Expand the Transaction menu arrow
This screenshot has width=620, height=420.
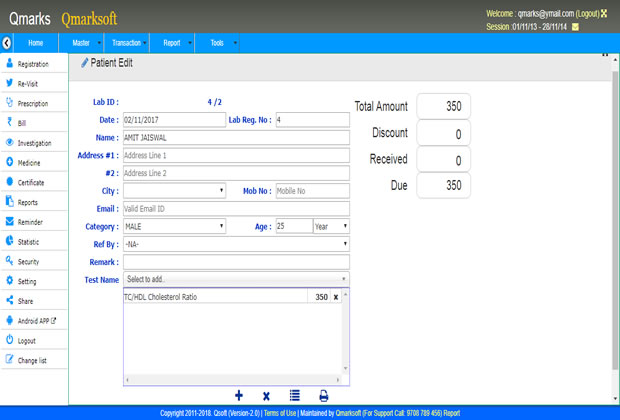point(145,43)
